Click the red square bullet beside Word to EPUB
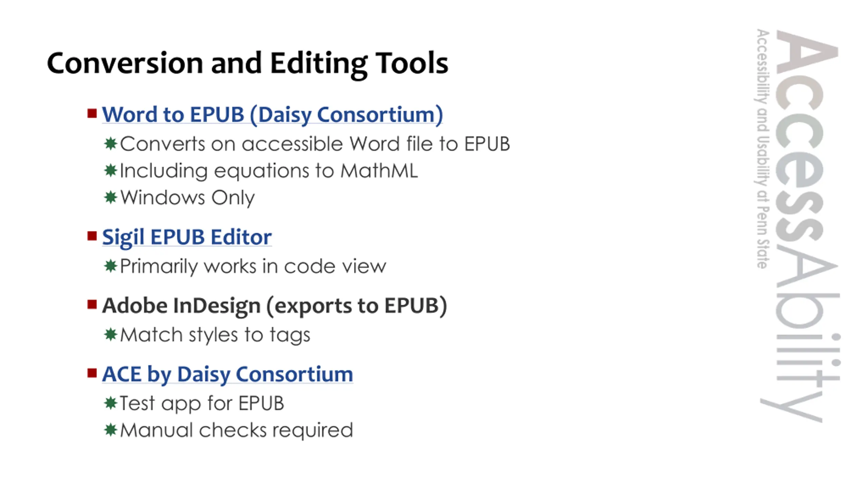Image resolution: width=868 pixels, height=488 pixels. click(x=92, y=113)
